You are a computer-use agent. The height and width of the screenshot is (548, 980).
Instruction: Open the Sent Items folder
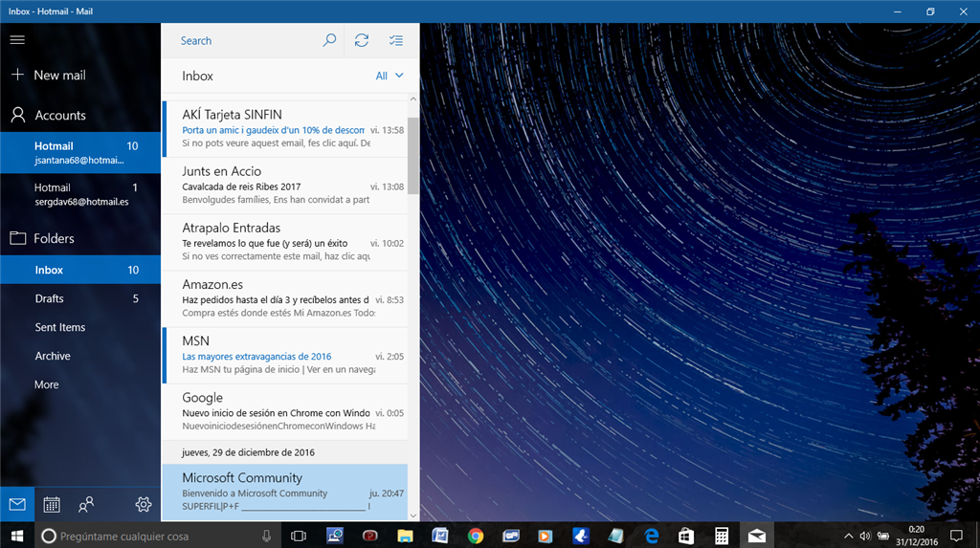(80, 327)
